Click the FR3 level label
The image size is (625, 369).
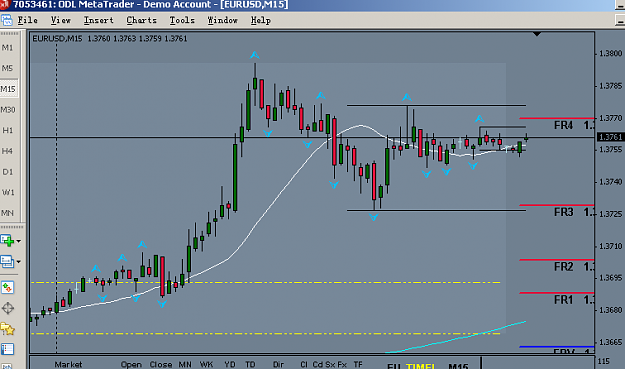click(x=563, y=212)
